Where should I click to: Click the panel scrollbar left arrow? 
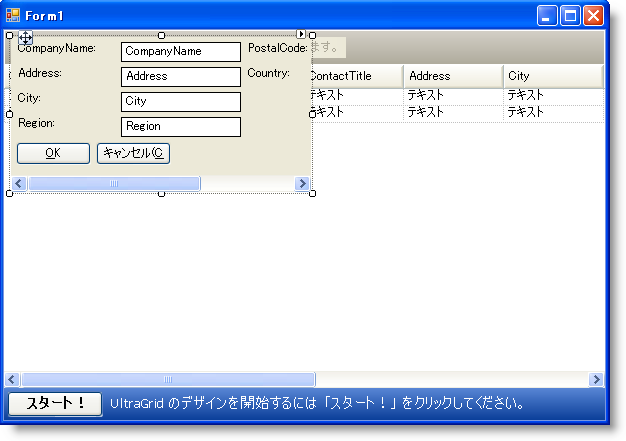[19, 184]
